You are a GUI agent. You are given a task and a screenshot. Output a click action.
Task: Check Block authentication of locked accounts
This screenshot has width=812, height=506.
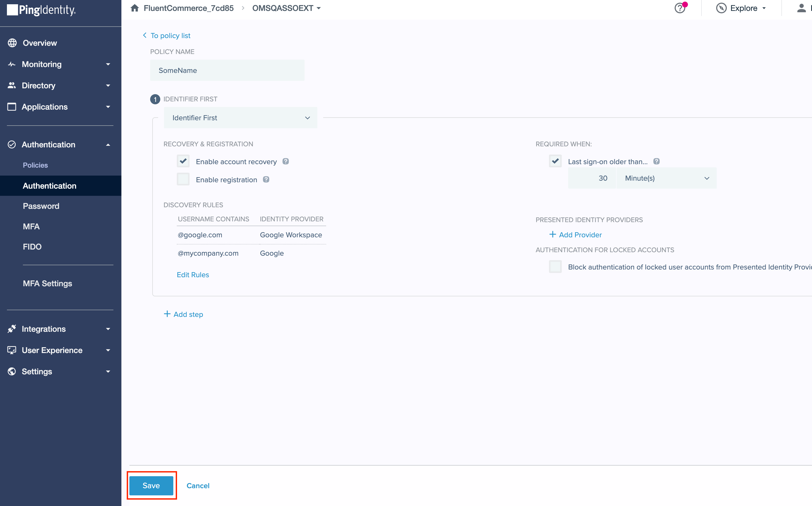click(555, 267)
